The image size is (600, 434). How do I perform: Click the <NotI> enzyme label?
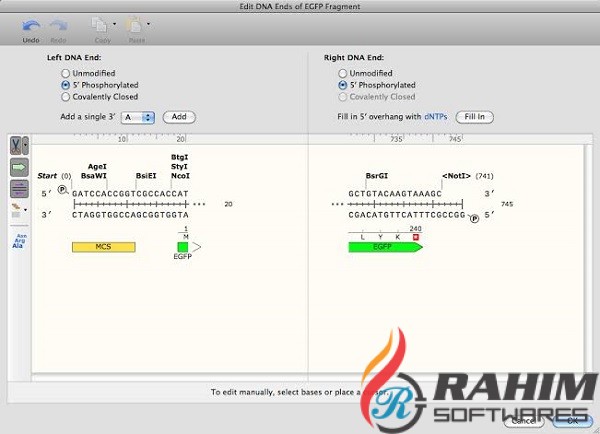click(456, 176)
